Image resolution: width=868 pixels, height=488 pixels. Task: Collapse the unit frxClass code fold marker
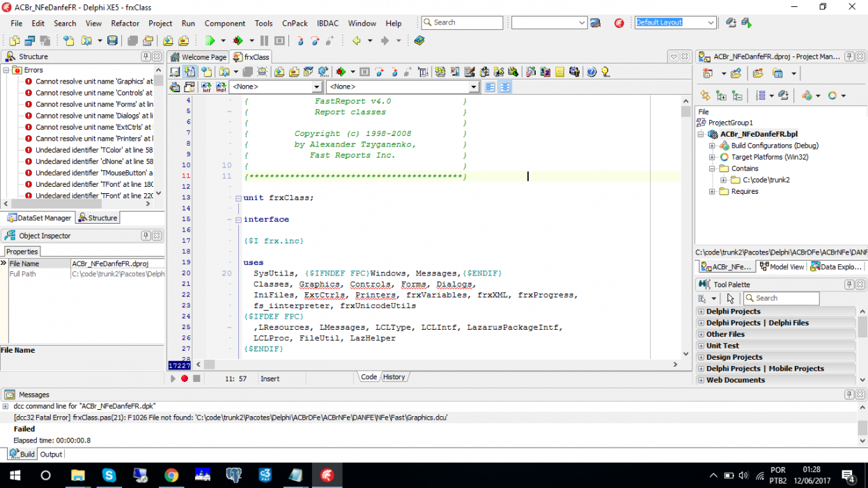click(x=238, y=198)
